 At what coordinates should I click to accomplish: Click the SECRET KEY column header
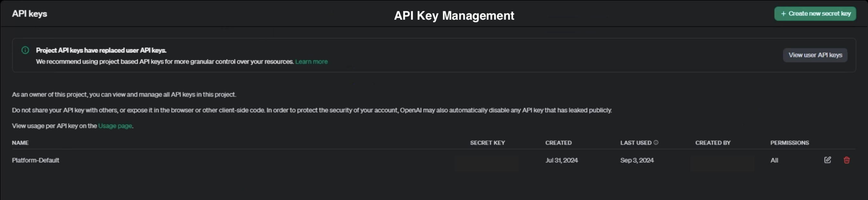(x=487, y=143)
